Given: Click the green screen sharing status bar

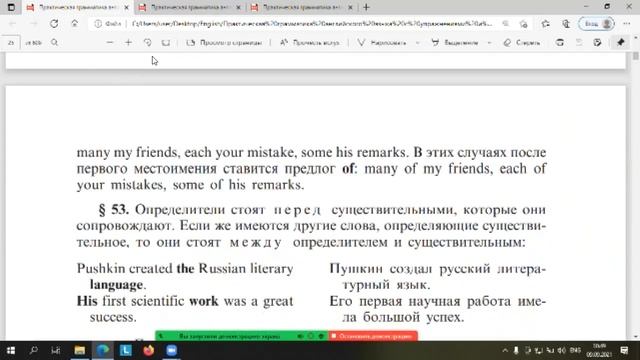Looking at the screenshot, I should [242, 336].
